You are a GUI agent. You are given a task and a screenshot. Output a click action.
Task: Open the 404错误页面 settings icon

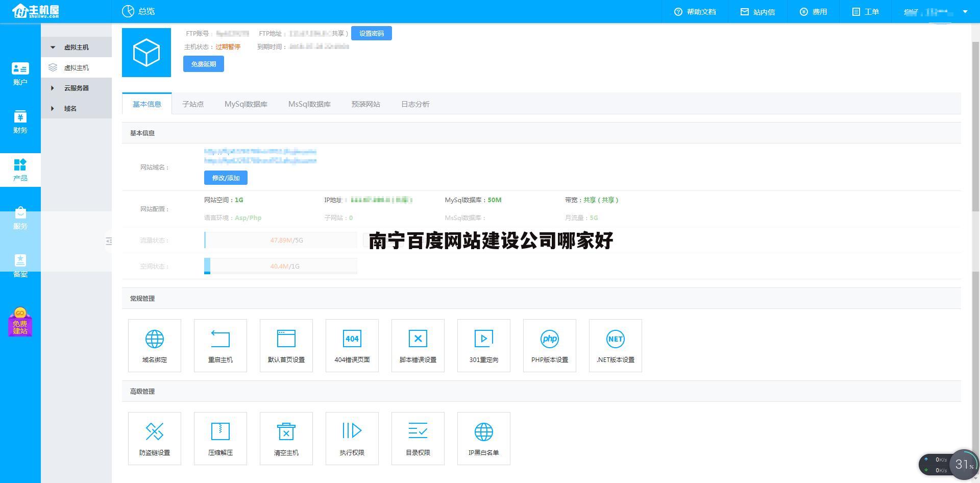tap(352, 345)
